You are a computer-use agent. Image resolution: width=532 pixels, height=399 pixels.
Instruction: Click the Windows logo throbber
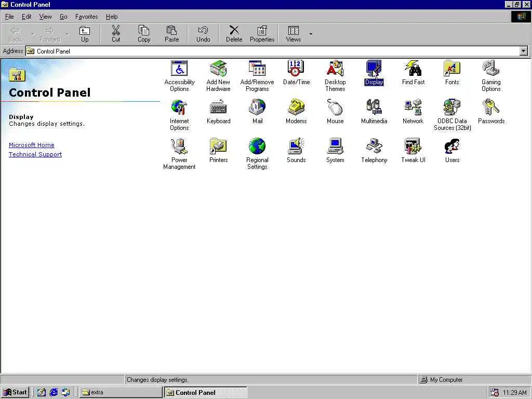[x=521, y=17]
